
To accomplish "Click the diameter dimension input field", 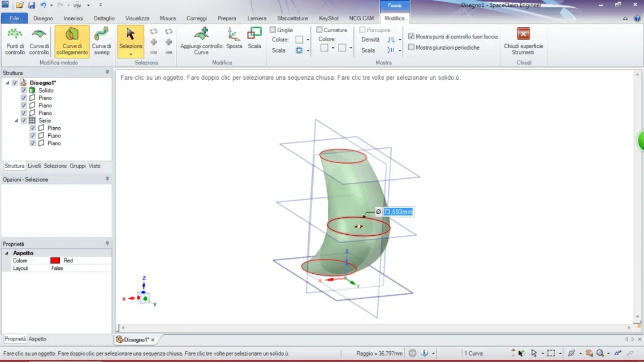I will tap(398, 212).
